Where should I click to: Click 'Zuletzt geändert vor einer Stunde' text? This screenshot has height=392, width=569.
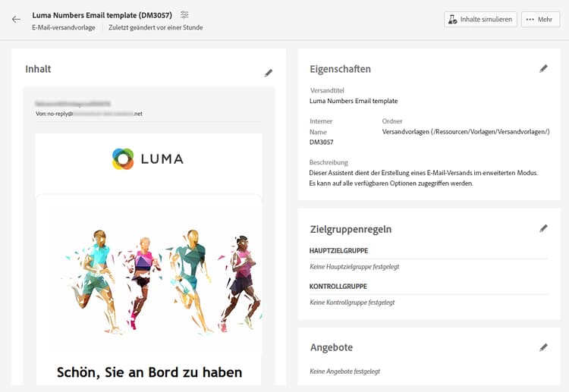[x=156, y=27]
